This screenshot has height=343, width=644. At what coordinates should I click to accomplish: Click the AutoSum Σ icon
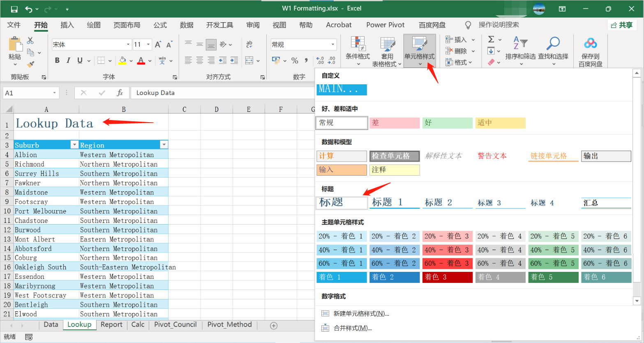492,39
